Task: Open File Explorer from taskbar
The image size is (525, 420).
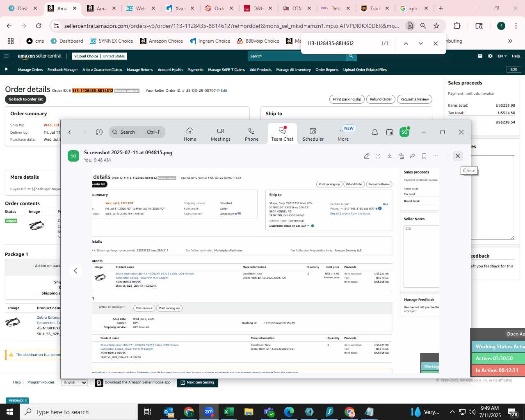Action: 249,412
